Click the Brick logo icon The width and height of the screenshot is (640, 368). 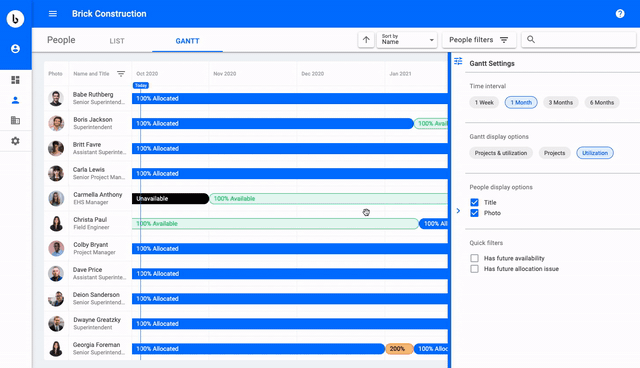[15, 19]
